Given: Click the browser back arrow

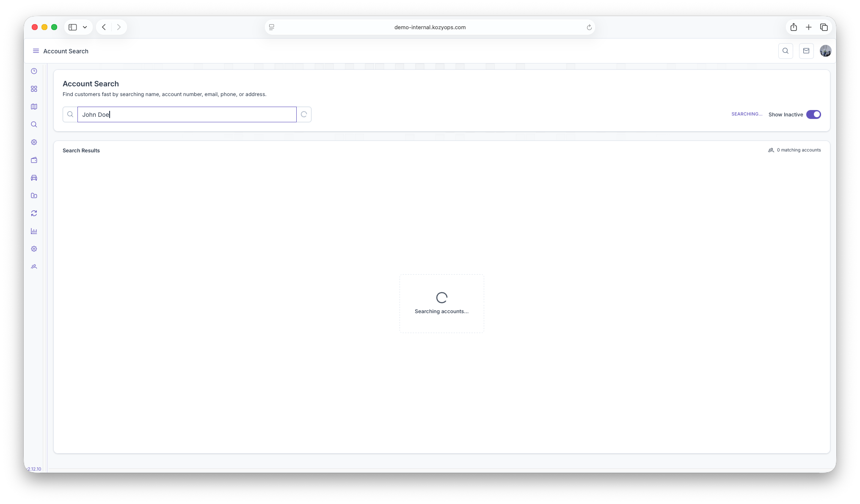Looking at the screenshot, I should point(104,27).
